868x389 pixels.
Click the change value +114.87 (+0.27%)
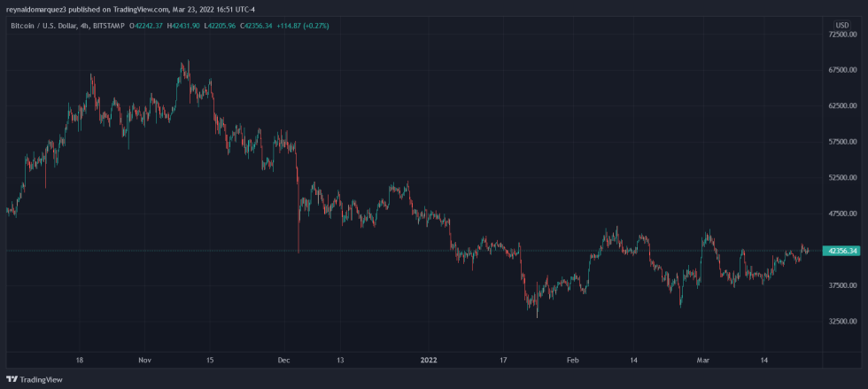(303, 26)
